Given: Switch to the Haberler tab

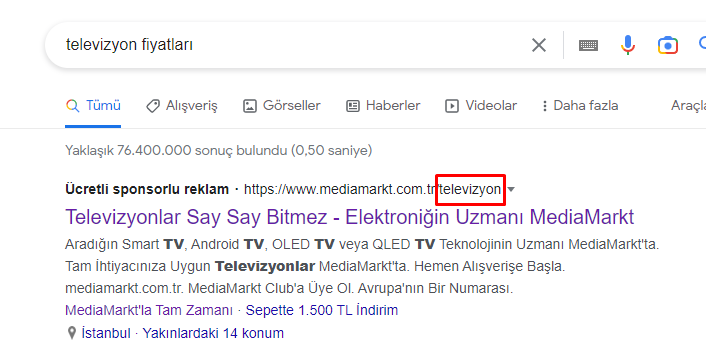Looking at the screenshot, I should point(383,106).
